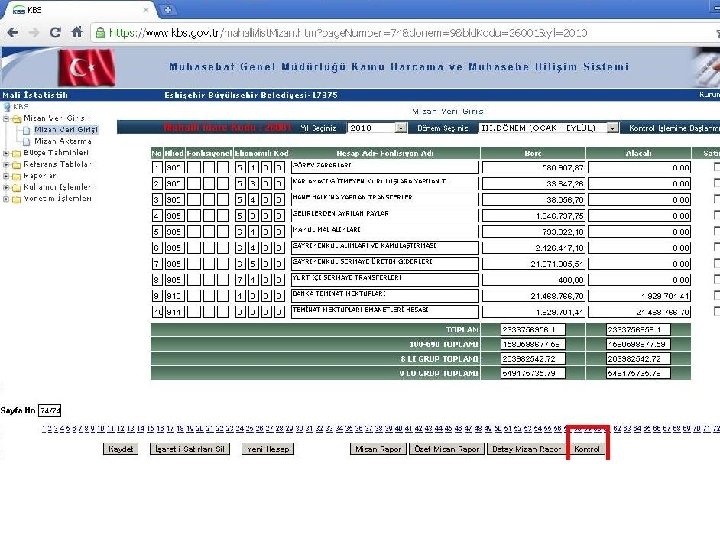
Task: Click the browser forward arrow
Action: (34, 33)
